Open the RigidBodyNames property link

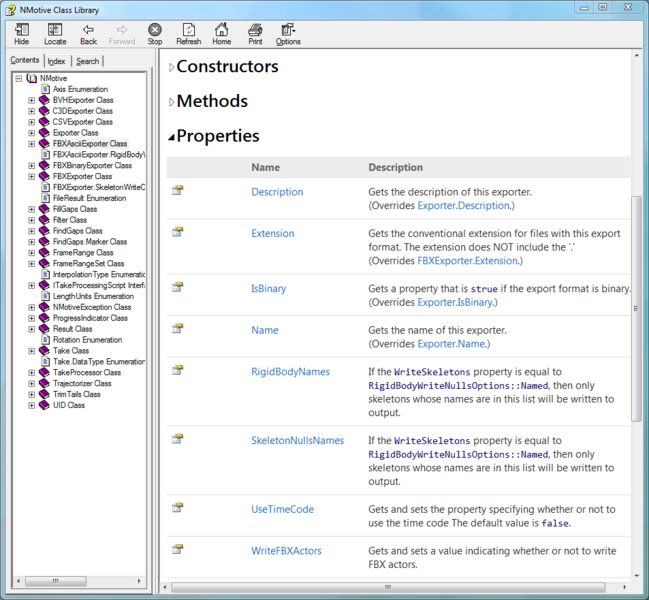pyautogui.click(x=290, y=372)
